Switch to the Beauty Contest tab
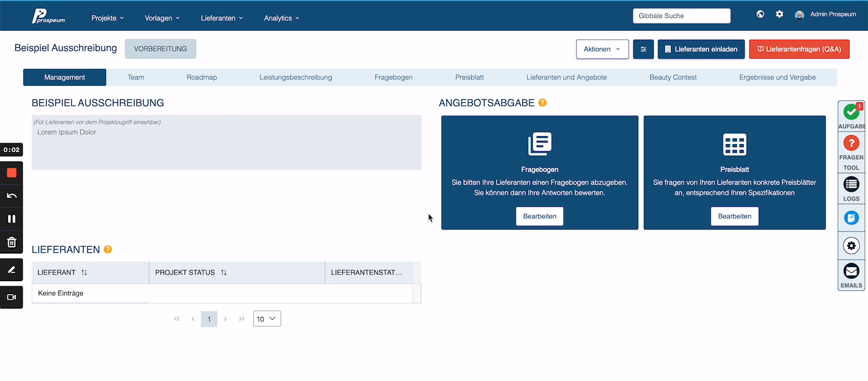The width and height of the screenshot is (868, 381). click(x=673, y=77)
